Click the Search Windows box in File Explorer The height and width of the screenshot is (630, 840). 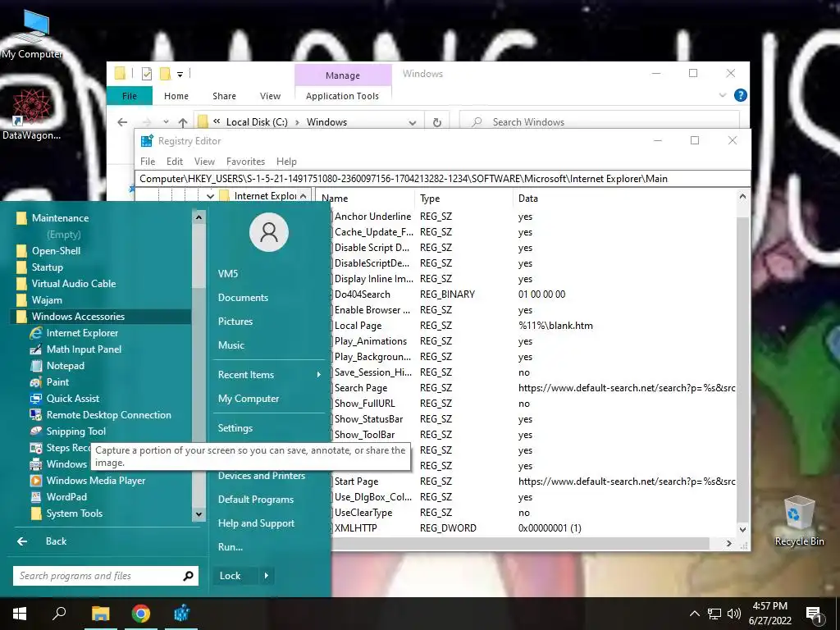(x=600, y=122)
